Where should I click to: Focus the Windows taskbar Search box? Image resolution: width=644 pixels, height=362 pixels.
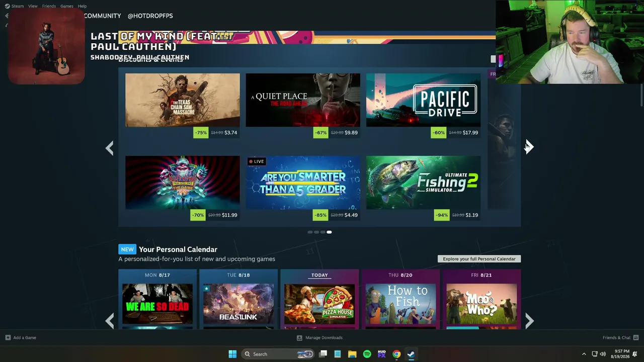(x=278, y=354)
